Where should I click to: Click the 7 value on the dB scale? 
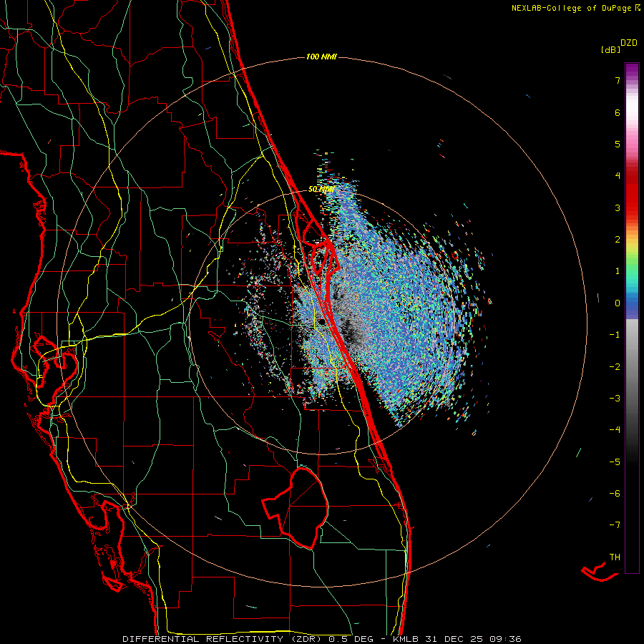pos(618,80)
